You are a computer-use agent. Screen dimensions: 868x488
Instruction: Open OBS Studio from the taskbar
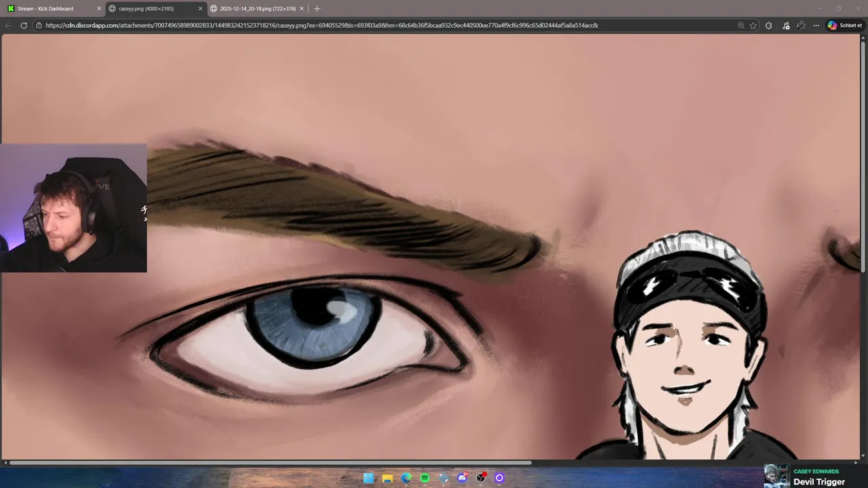[x=481, y=478]
